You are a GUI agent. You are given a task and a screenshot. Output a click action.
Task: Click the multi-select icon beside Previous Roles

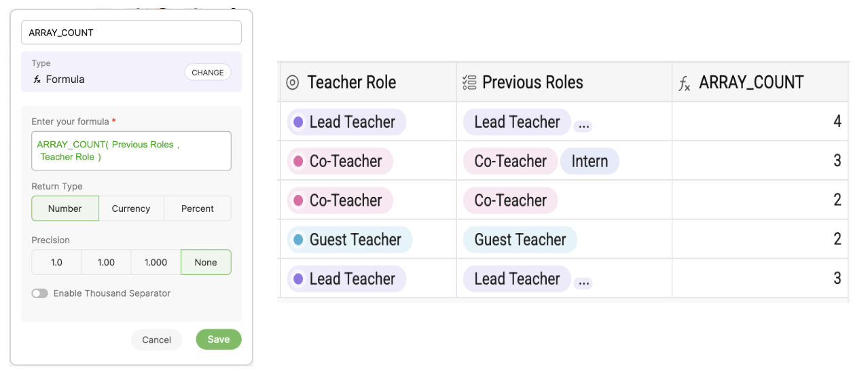[x=469, y=83]
